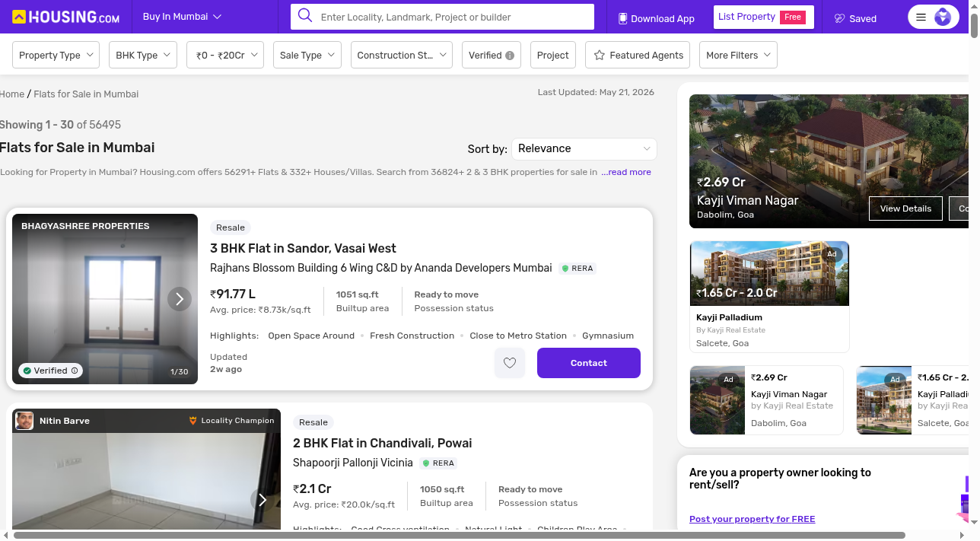Screen dimensions: 980x541
Task: Show next photo of Sandor flat
Action: click(x=180, y=299)
